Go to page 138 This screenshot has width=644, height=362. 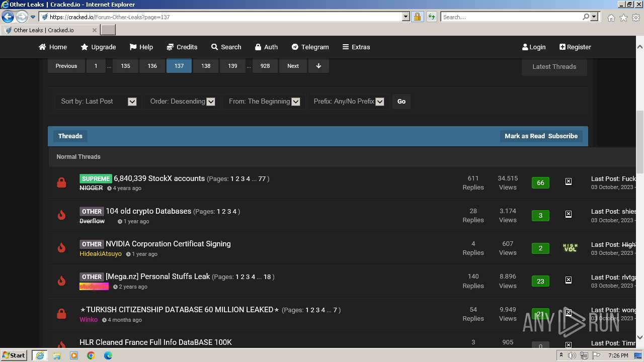[206, 66]
